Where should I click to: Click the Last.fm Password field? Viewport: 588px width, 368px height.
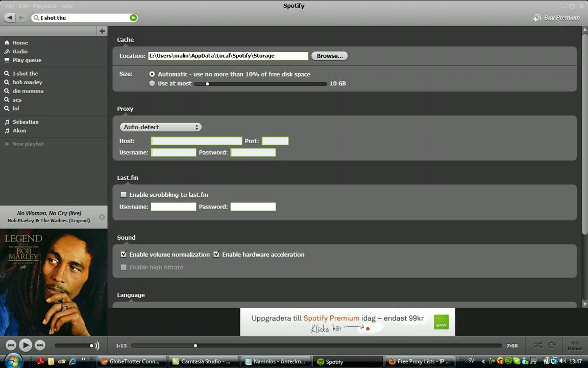click(x=253, y=206)
